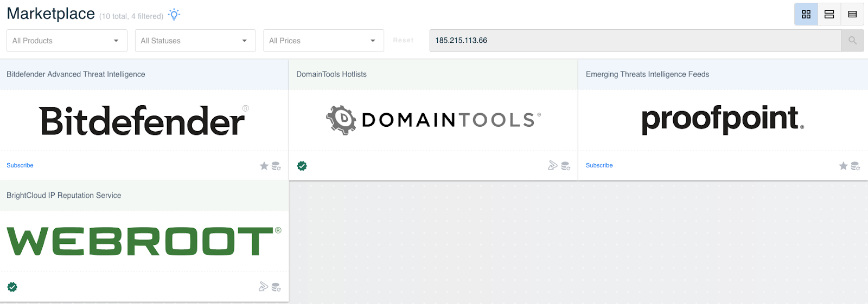Image resolution: width=868 pixels, height=304 pixels.
Task: Open BrightCloud IP Reputation Service title
Action: click(x=64, y=195)
